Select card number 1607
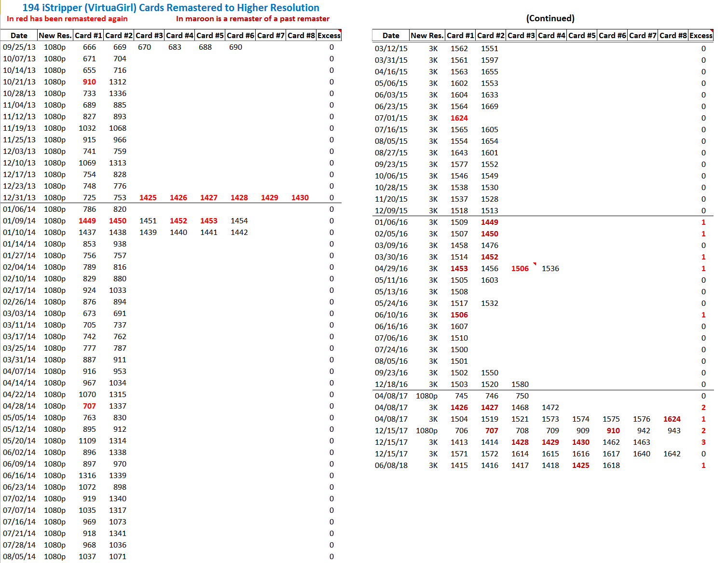Viewport: 728px width, 563px height. coord(459,327)
